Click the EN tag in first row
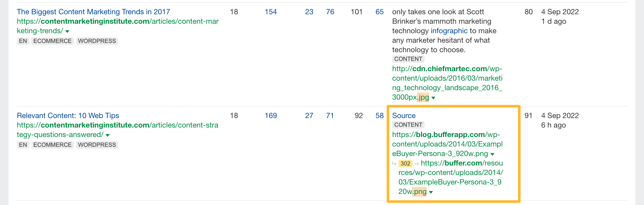 pos(23,41)
